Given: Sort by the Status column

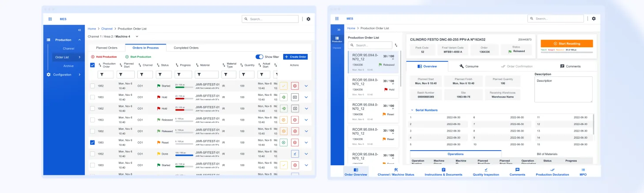Looking at the screenshot, I should 158,65.
